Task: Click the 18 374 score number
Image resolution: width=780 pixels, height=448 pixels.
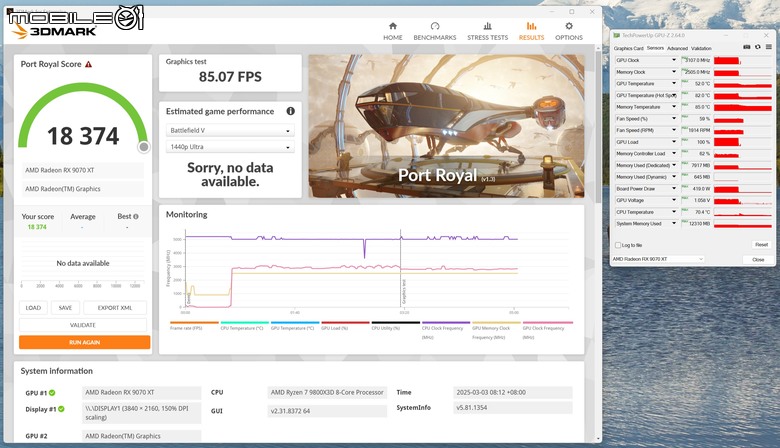Action: 83,136
